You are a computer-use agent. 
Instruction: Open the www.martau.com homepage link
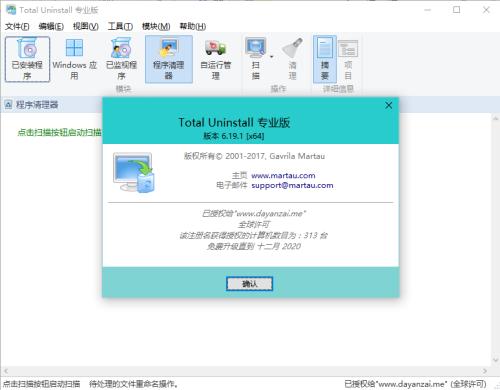pos(283,175)
